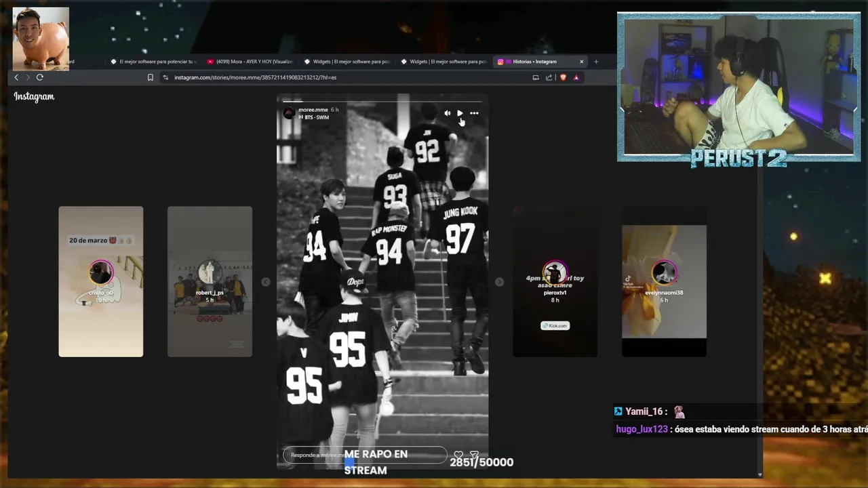
Task: Open robert_j_ps story thumbnail
Action: pyautogui.click(x=210, y=281)
